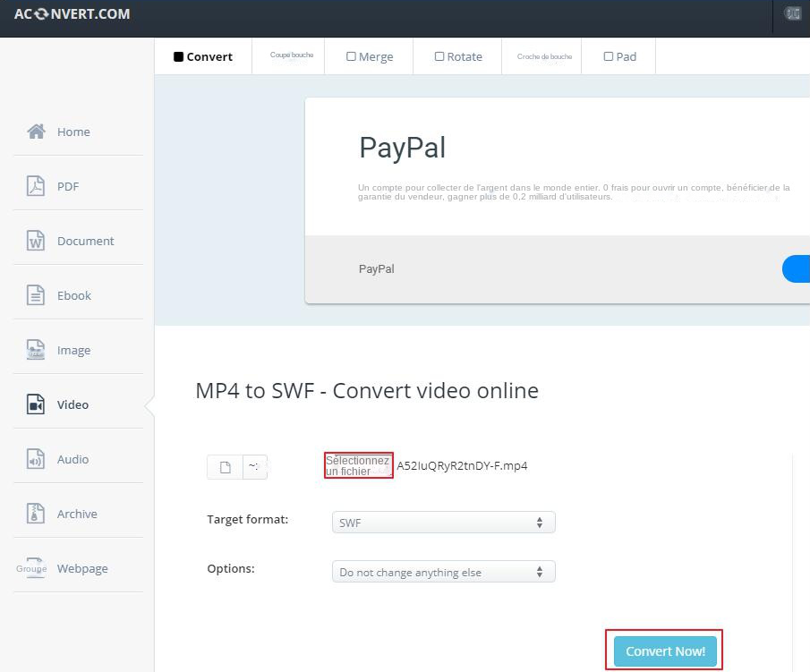The height and width of the screenshot is (672, 810).
Task: Switch to the Convert tab
Action: tap(203, 55)
